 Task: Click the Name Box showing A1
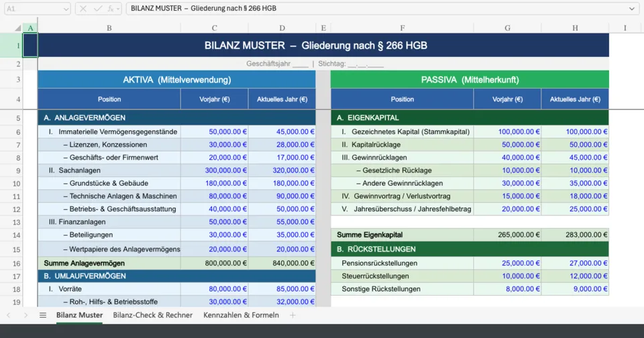pyautogui.click(x=37, y=9)
